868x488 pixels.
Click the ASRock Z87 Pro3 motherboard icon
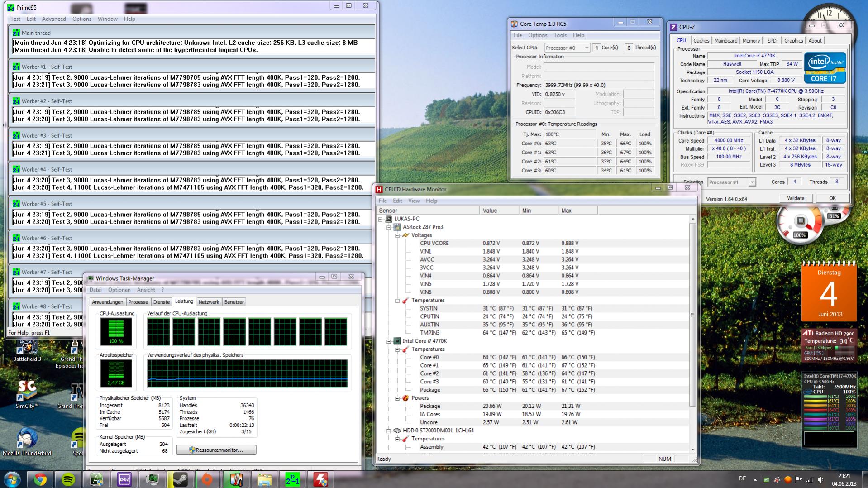coord(397,227)
